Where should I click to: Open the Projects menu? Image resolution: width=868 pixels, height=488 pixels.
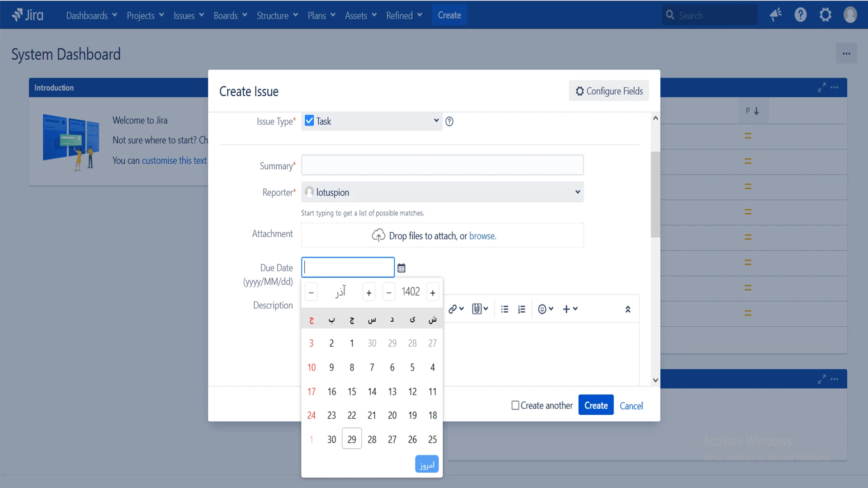pyautogui.click(x=145, y=15)
